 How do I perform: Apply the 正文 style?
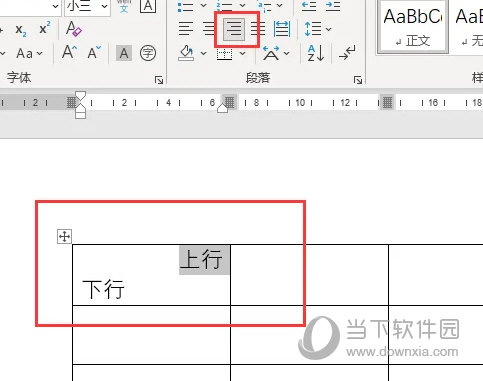(413, 27)
